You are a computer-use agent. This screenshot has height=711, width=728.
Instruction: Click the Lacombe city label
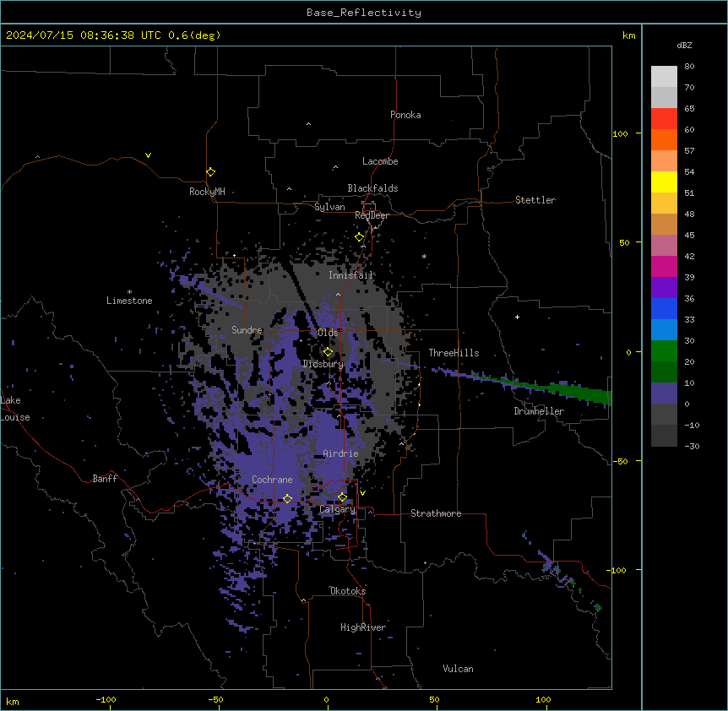point(380,161)
